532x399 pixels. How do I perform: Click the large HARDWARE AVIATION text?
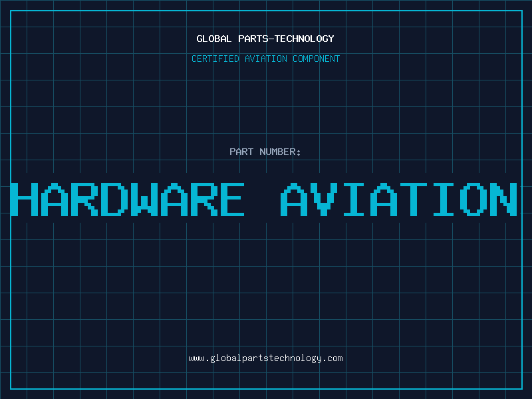[x=263, y=199]
